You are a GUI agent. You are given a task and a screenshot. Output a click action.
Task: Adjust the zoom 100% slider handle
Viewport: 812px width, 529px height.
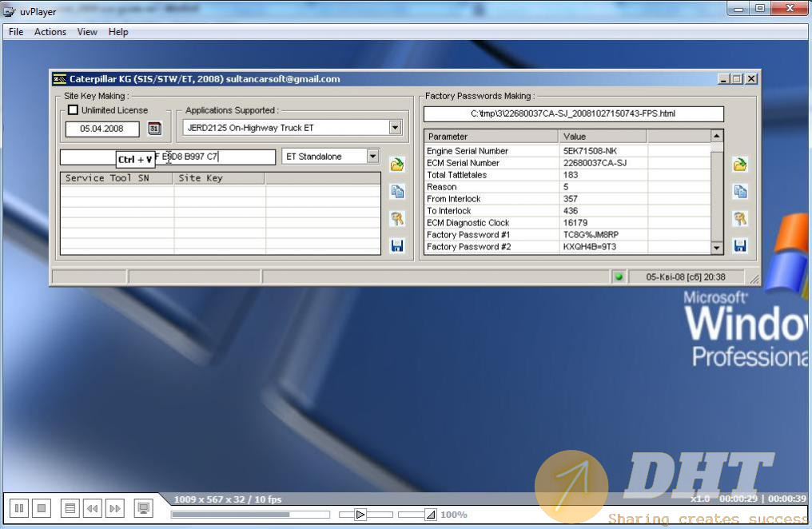pos(430,515)
